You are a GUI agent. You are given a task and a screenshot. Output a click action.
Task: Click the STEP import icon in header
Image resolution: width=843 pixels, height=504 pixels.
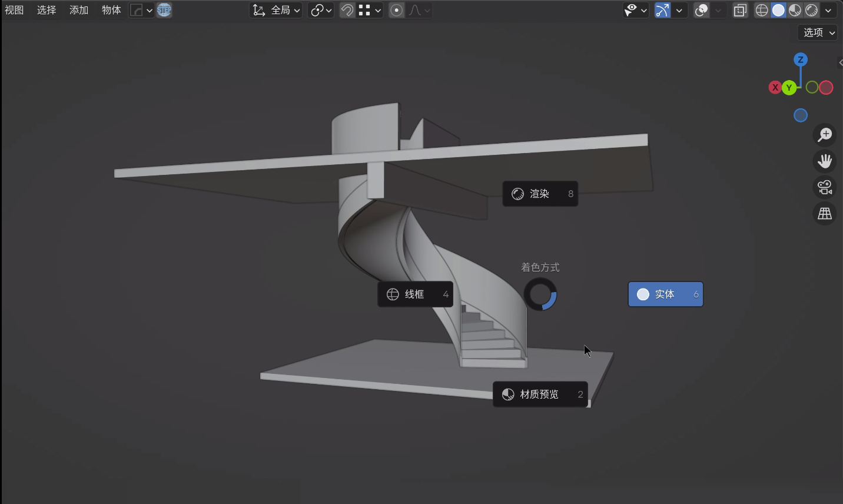164,10
